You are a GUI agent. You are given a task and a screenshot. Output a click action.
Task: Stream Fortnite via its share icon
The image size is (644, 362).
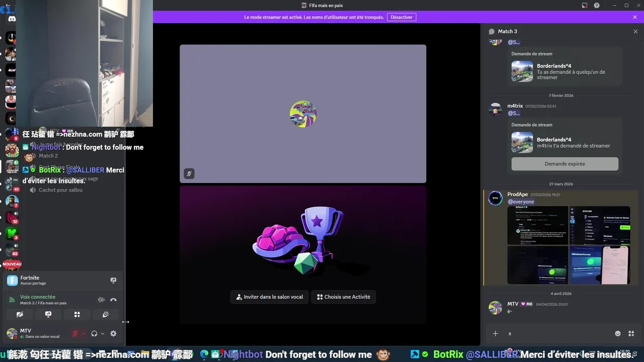click(x=113, y=280)
